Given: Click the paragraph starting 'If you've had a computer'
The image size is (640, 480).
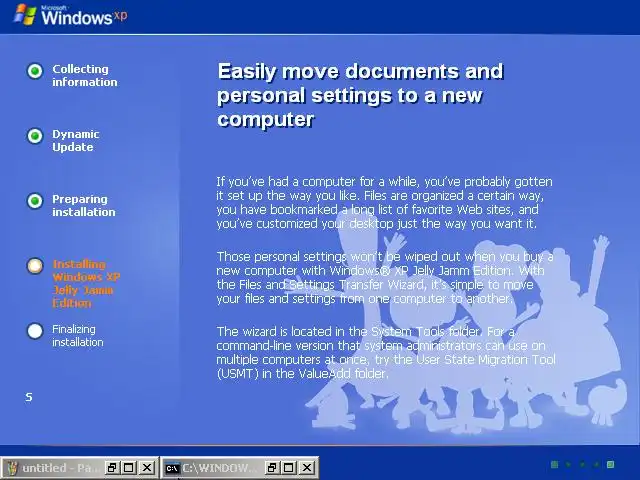Looking at the screenshot, I should 384,202.
